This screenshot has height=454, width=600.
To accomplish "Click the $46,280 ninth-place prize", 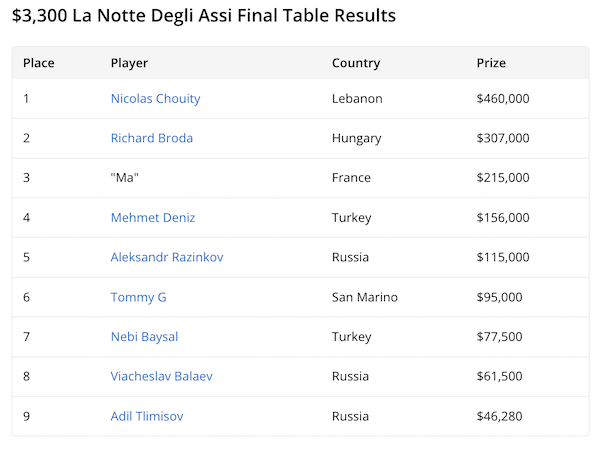I will [499, 416].
